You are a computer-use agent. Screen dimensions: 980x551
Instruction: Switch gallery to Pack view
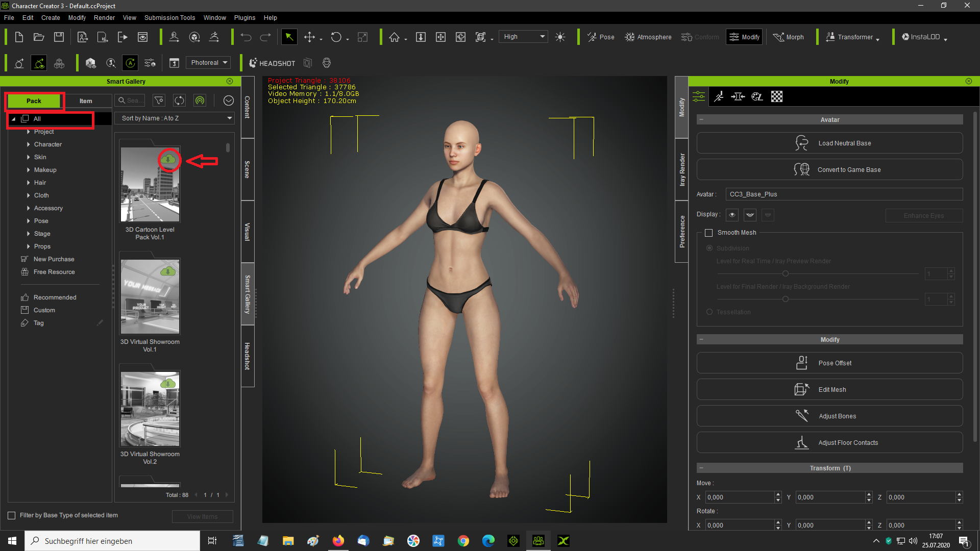click(34, 101)
